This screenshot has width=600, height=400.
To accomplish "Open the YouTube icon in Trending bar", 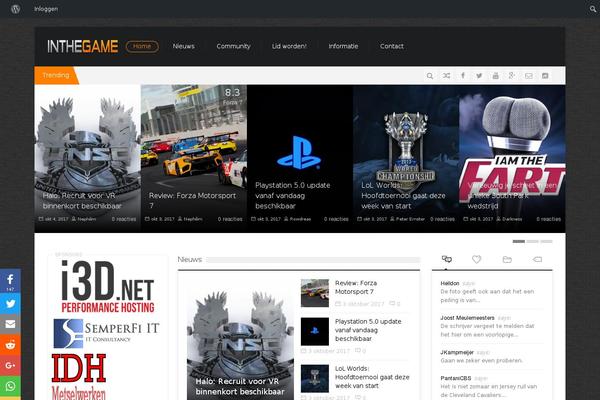I will coord(496,76).
